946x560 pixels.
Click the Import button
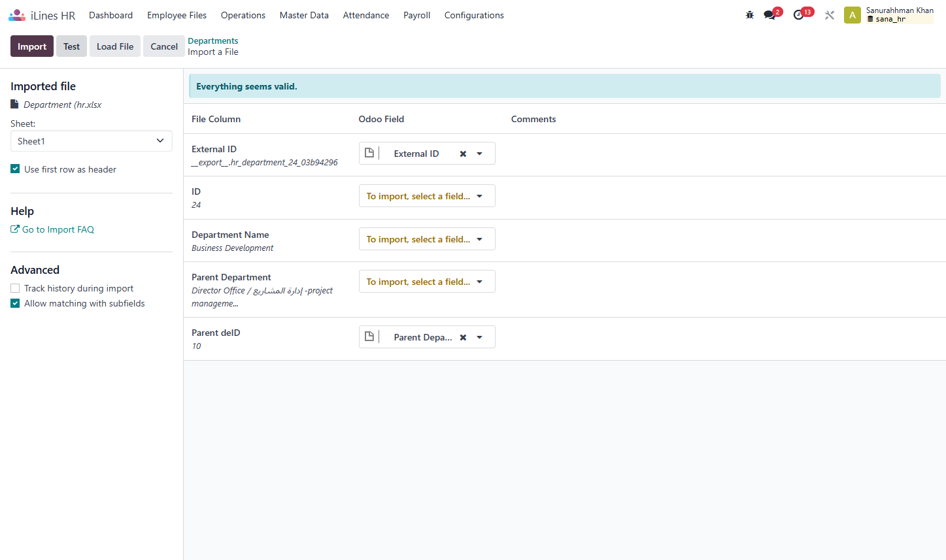click(32, 46)
